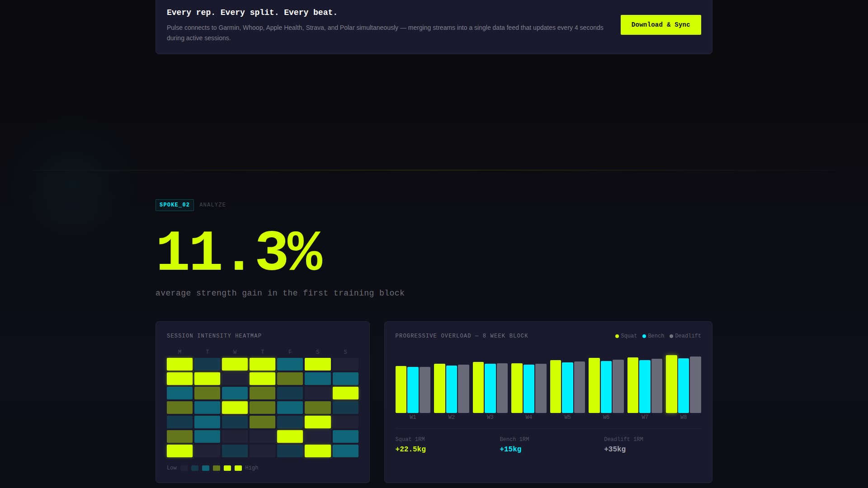Click the Bench 1RM label
This screenshot has height=488, width=868.
click(x=514, y=439)
